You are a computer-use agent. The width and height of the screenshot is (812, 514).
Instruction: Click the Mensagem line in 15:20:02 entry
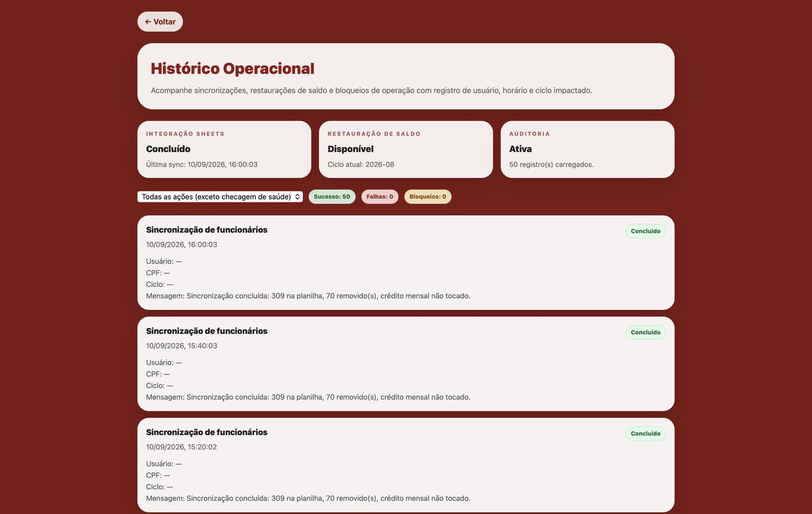coord(308,498)
